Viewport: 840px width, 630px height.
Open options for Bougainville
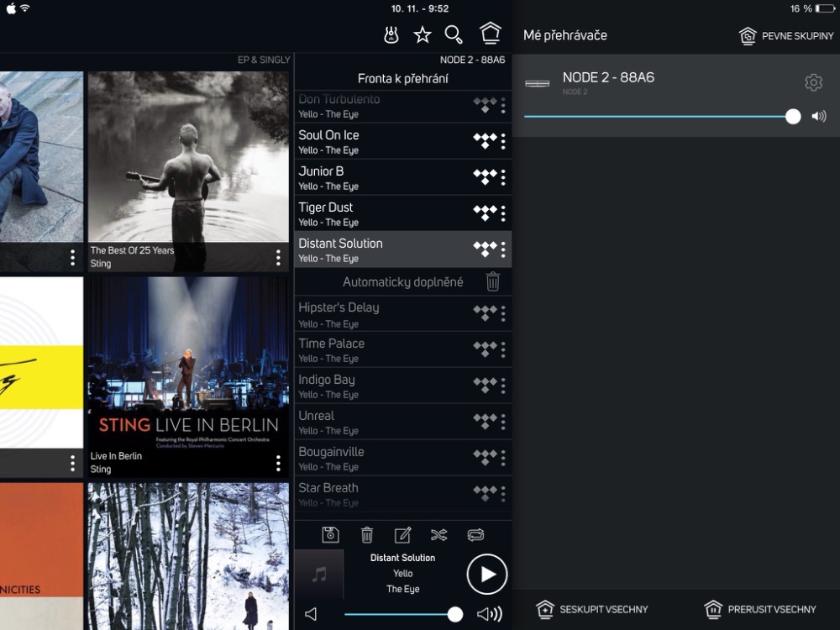click(x=503, y=458)
